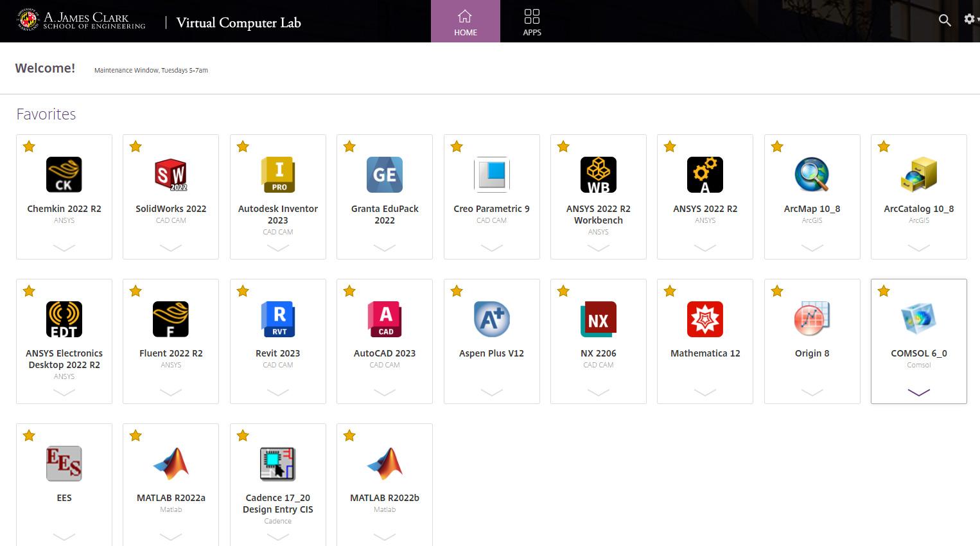This screenshot has height=546, width=980.
Task: Toggle the favorite star on SolidWorks 2022
Action: [136, 146]
